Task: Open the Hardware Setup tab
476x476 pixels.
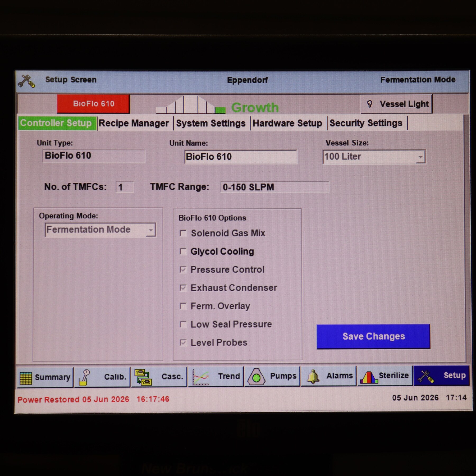Action: pyautogui.click(x=288, y=123)
